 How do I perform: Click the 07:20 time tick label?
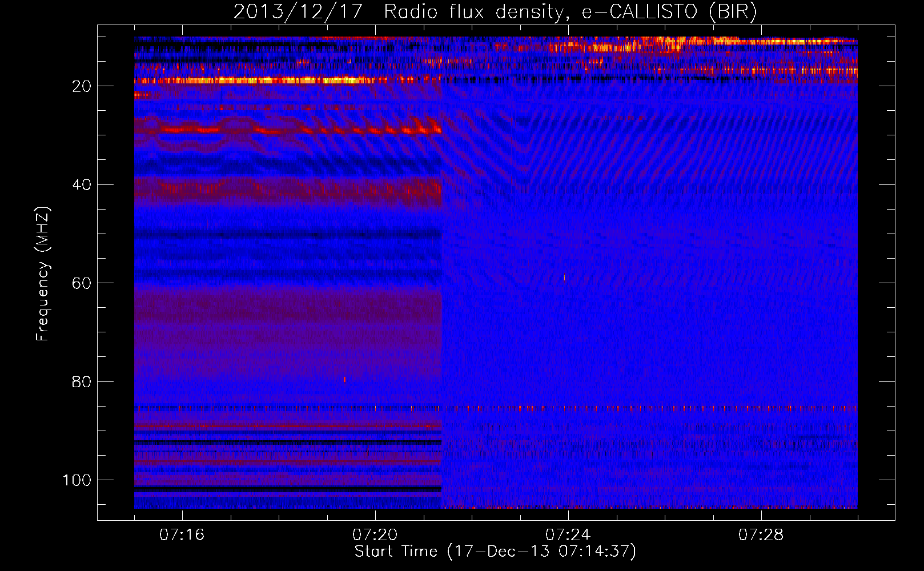pyautogui.click(x=375, y=534)
